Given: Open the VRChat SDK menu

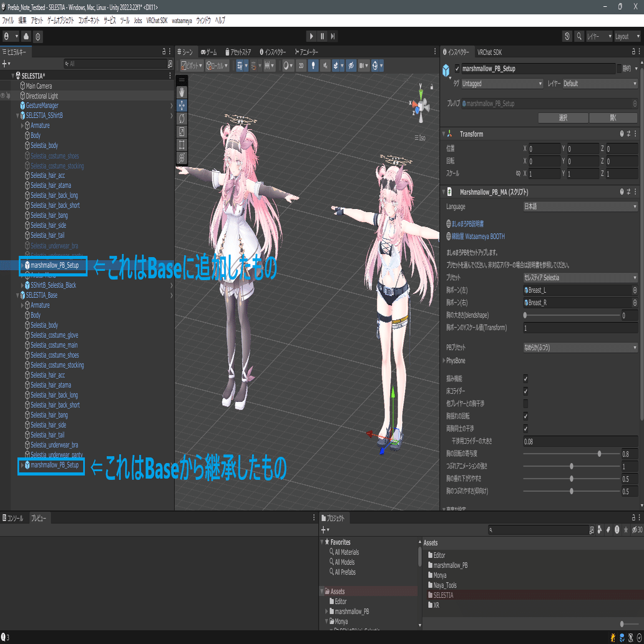Looking at the screenshot, I should pyautogui.click(x=157, y=21).
